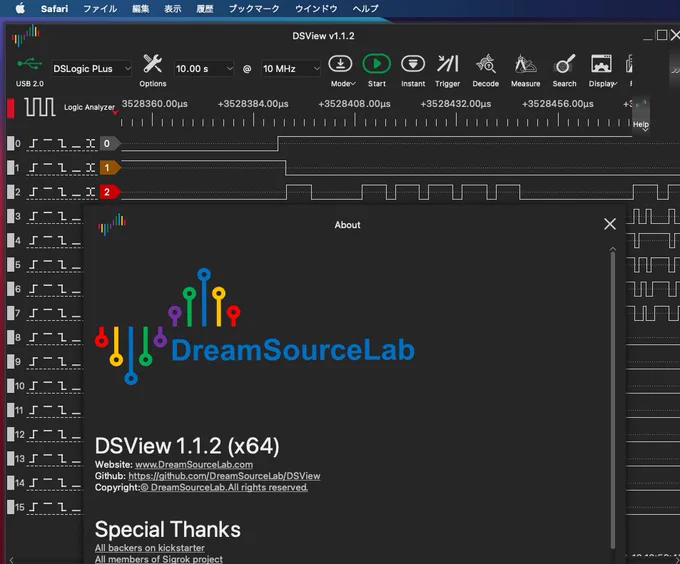Open the 10.00 s duration dropdown
The height and width of the screenshot is (564, 680).
[x=203, y=68]
